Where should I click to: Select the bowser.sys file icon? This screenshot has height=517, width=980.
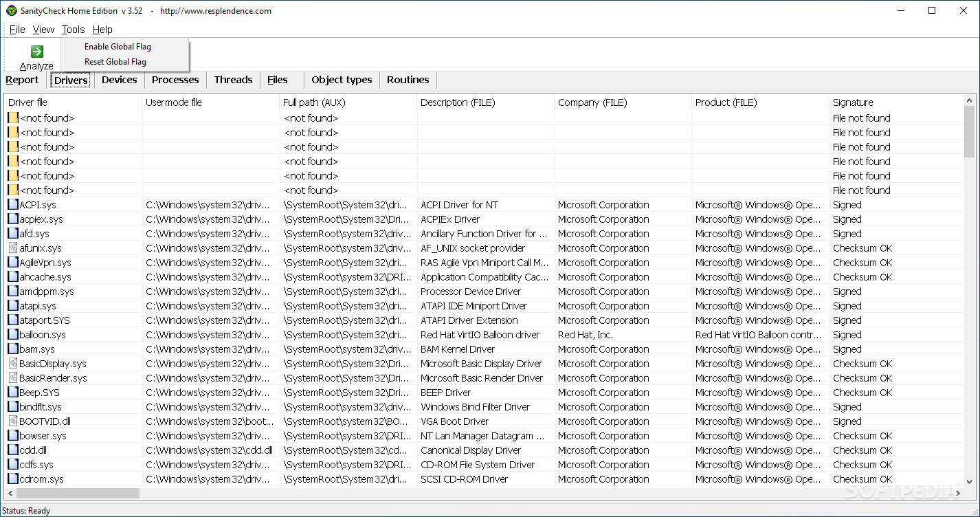[x=13, y=436]
